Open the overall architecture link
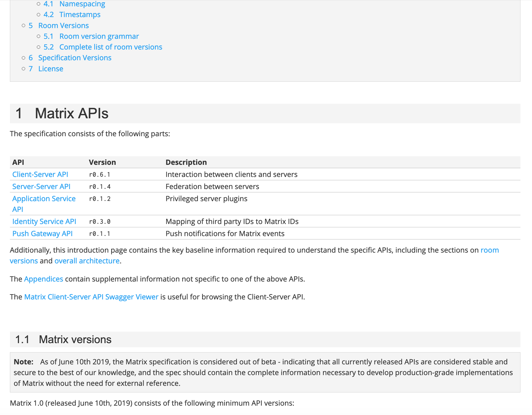The height and width of the screenshot is (415, 532). [x=87, y=261]
